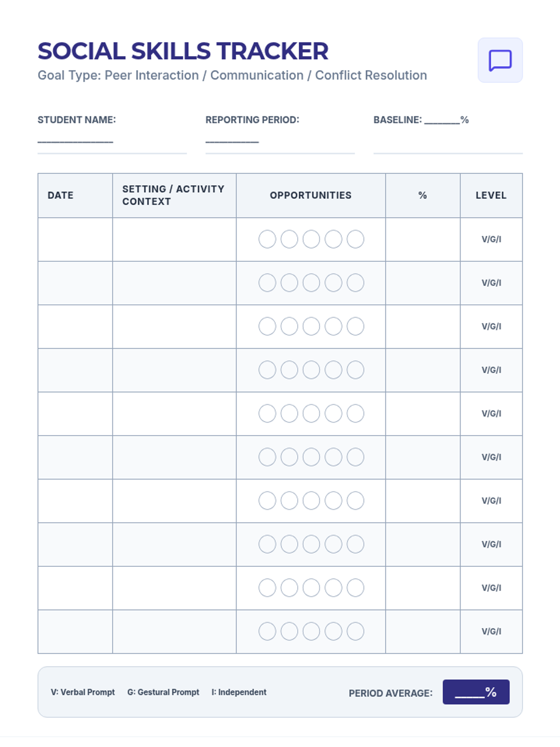
Task: Mark fifth opportunity circle in row one
Action: pyautogui.click(x=355, y=239)
